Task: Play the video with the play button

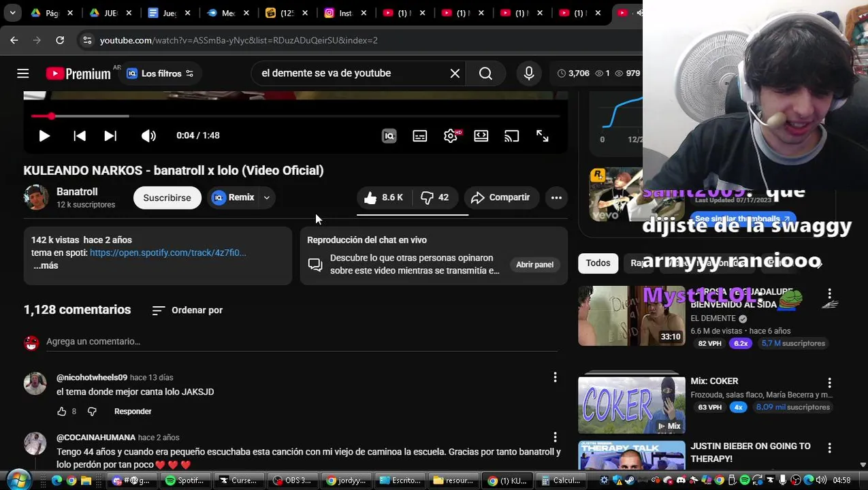Action: tap(44, 136)
